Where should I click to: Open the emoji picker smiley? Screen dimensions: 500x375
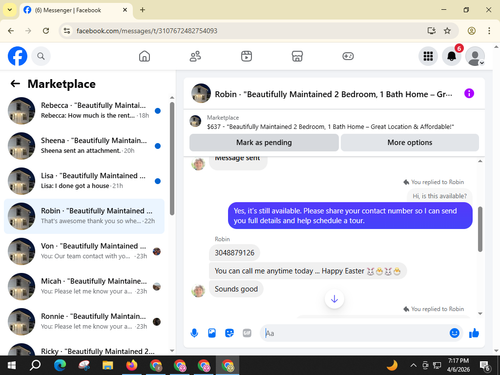pos(454,333)
